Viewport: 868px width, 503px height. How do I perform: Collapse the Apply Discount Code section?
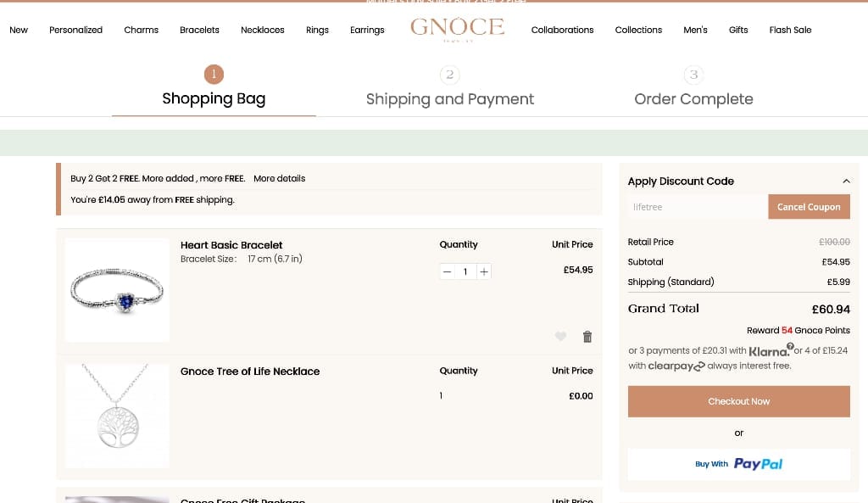coord(846,182)
